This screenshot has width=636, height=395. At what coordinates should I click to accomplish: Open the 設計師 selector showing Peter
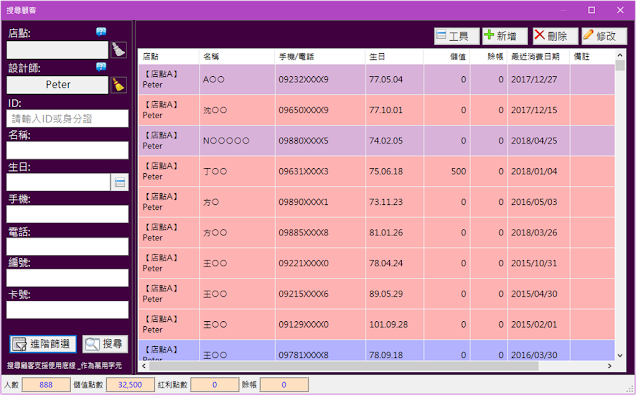tap(58, 85)
